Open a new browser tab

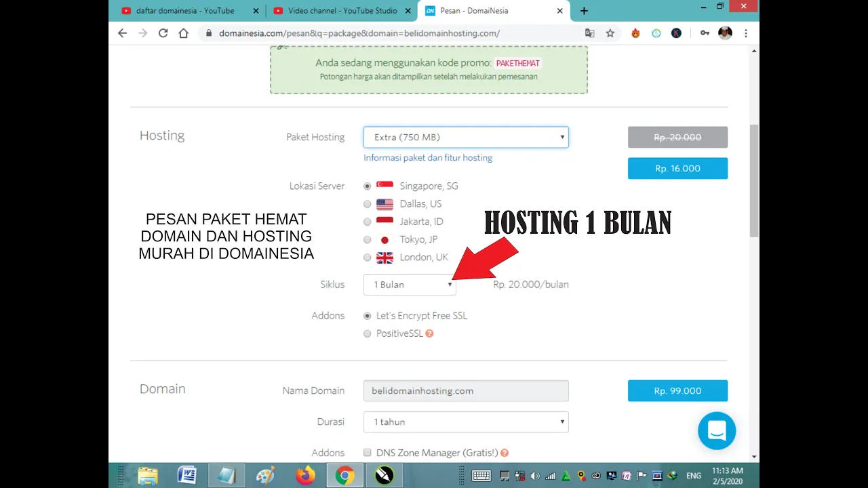[584, 11]
